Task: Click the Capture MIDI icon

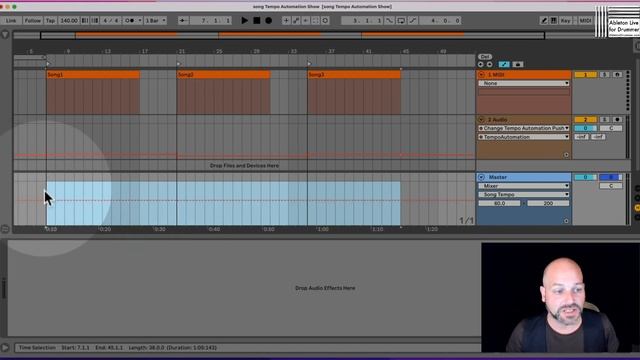Action: (x=316, y=20)
